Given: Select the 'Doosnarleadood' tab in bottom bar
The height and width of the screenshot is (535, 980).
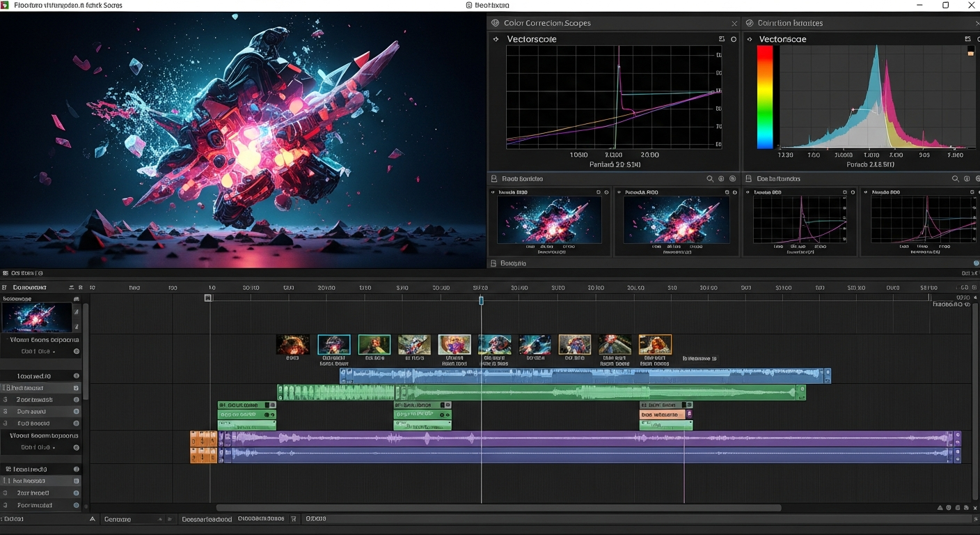Looking at the screenshot, I should point(207,519).
